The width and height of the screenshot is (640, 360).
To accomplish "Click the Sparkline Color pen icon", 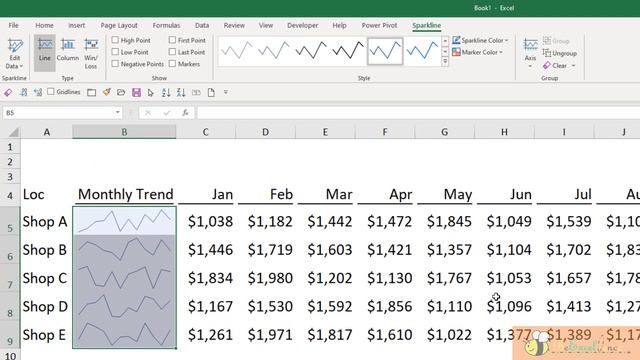I will pos(456,40).
